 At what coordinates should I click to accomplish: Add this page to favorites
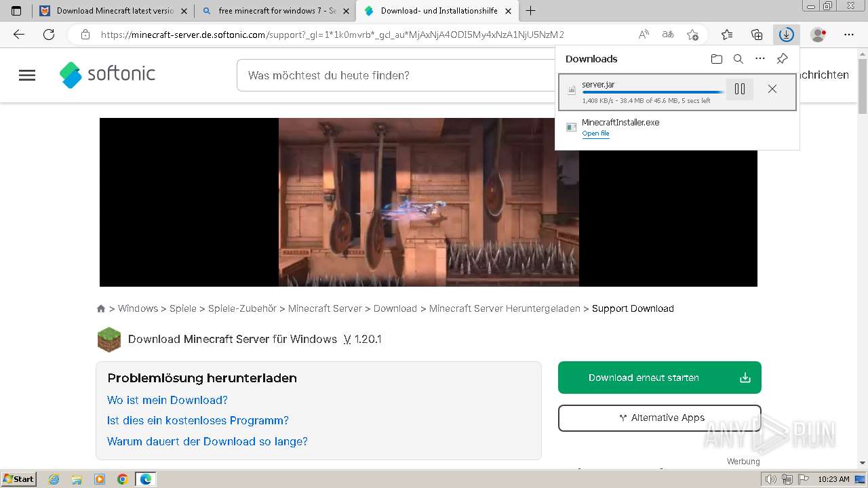pyautogui.click(x=692, y=35)
